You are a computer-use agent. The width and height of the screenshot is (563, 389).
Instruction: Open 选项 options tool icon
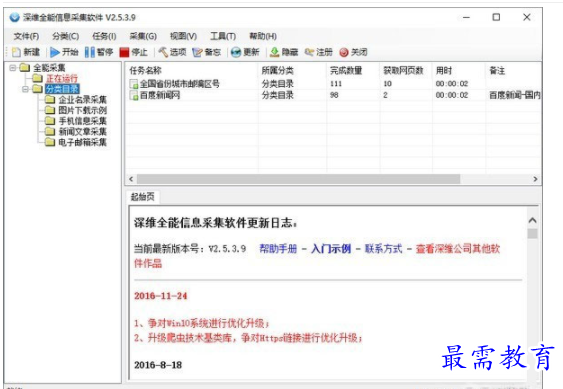click(163, 52)
